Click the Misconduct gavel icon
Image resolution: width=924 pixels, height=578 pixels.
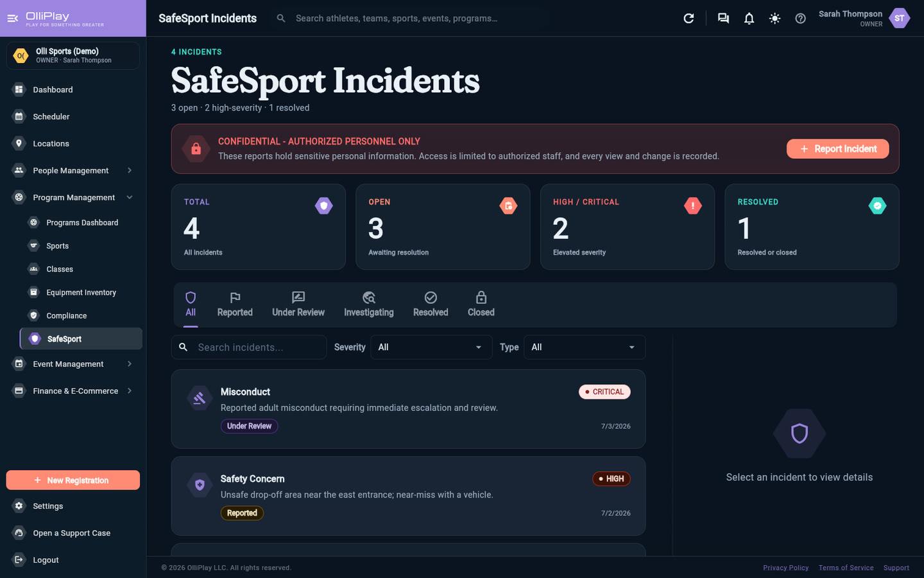point(200,398)
